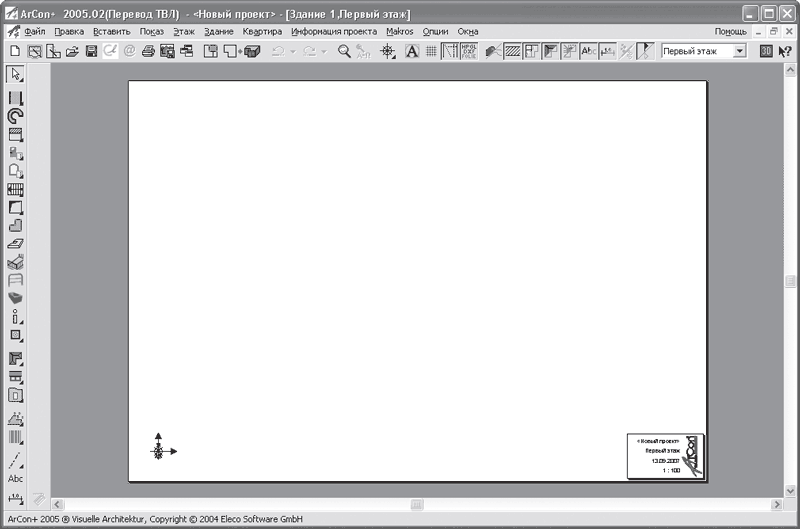Save the project using the floppy disk icon
The width and height of the screenshot is (800, 529).
(91, 51)
